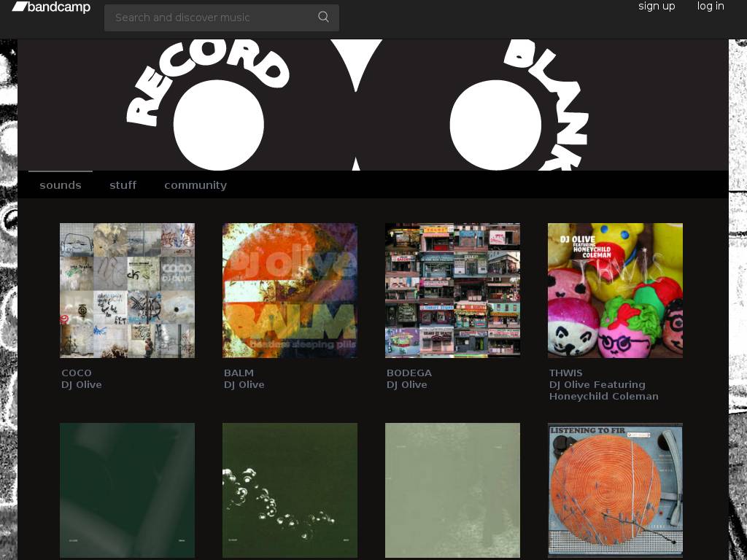This screenshot has height=560, width=747.
Task: Open the community tab
Action: click(196, 185)
